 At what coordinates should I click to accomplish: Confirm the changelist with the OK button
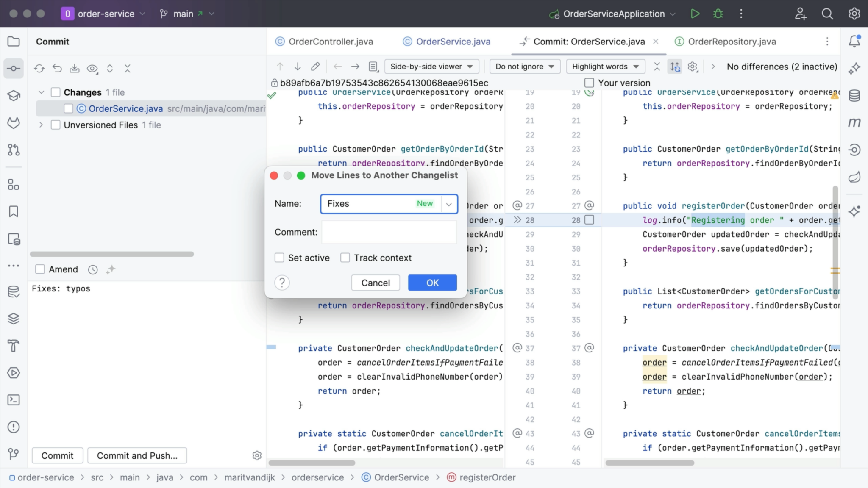432,283
